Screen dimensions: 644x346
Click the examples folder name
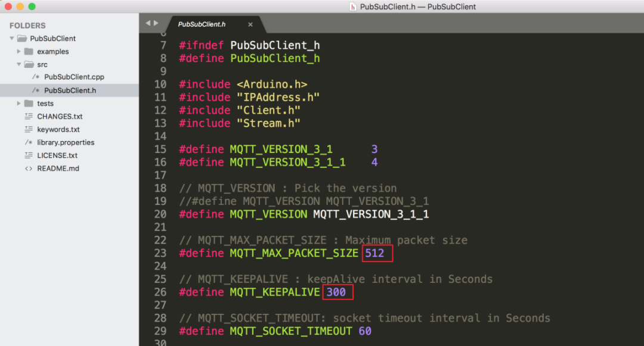pyautogui.click(x=53, y=52)
